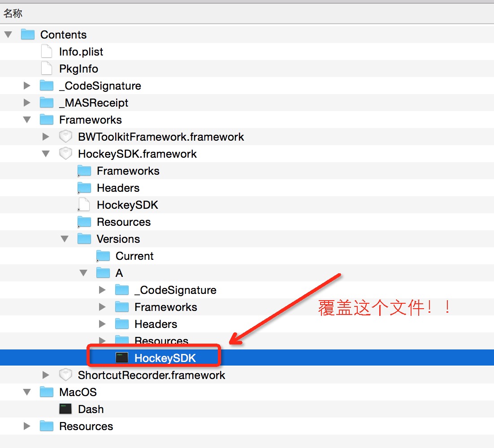
Task: Expand bottom Resources folder under Contents
Action: click(x=27, y=426)
